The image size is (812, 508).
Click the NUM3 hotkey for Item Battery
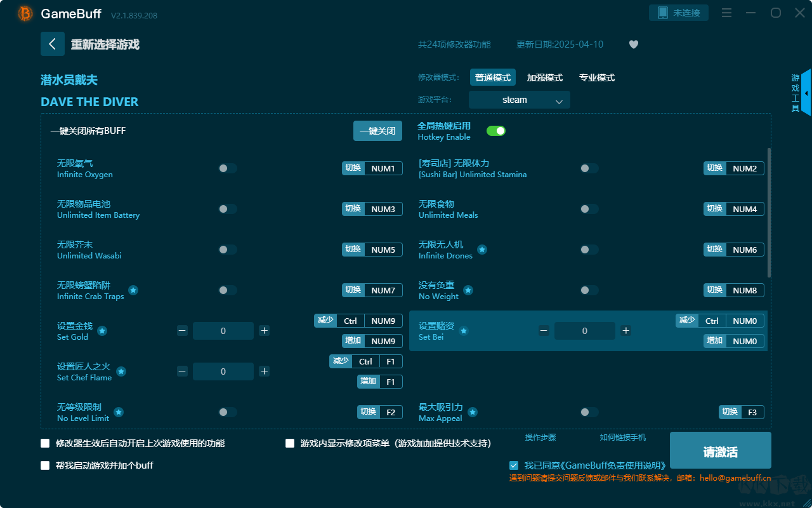[383, 209]
